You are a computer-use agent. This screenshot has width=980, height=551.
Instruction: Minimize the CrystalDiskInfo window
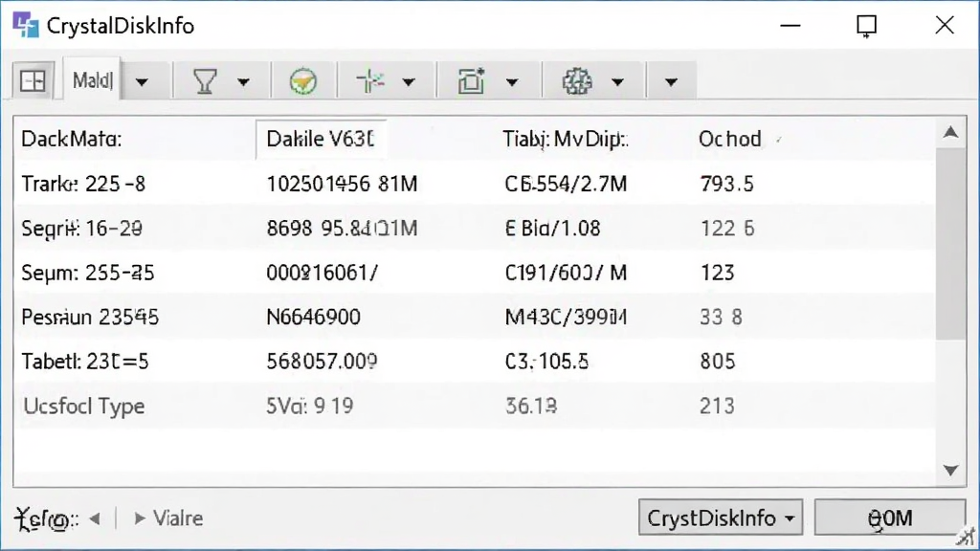click(x=791, y=26)
